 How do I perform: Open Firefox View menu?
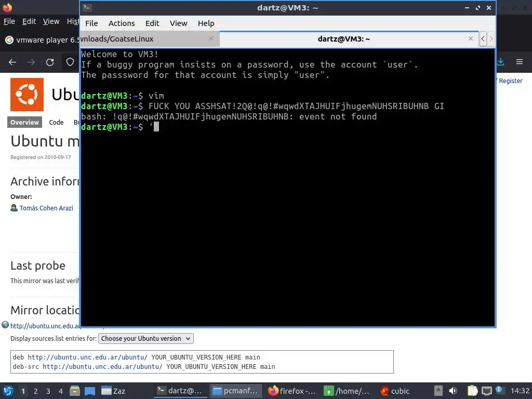point(51,21)
